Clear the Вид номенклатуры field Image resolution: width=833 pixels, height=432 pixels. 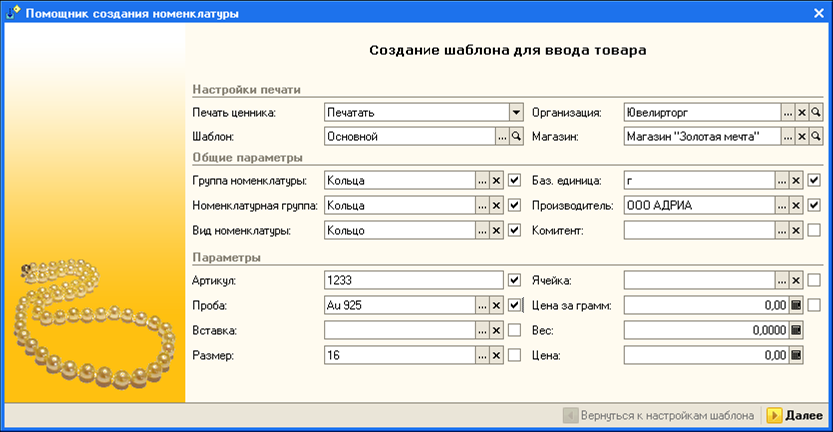(496, 231)
